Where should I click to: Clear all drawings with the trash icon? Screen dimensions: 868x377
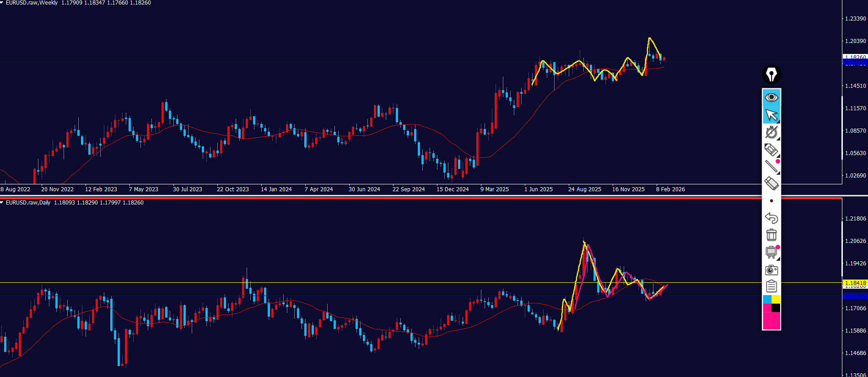[x=771, y=235]
